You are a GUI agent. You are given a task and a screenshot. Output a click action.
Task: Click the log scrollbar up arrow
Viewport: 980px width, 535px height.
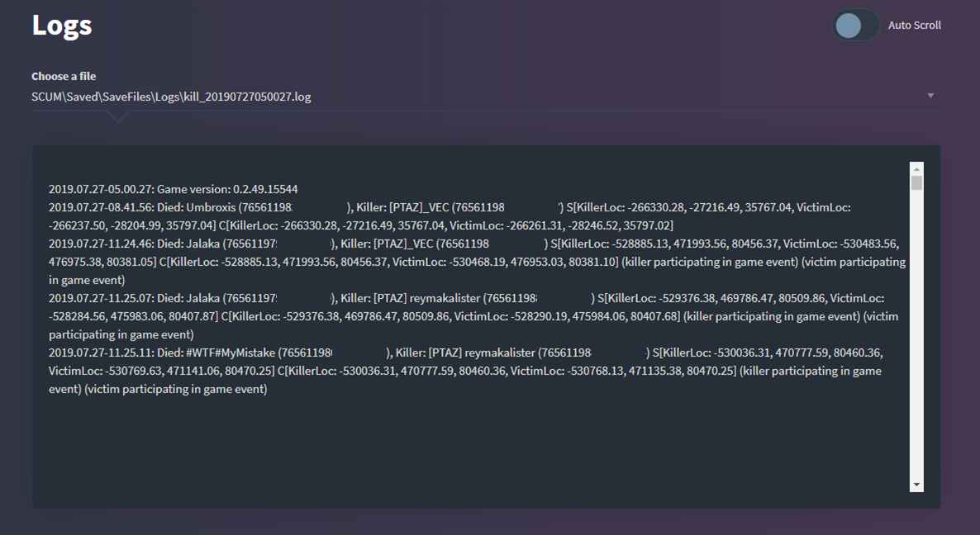(916, 168)
